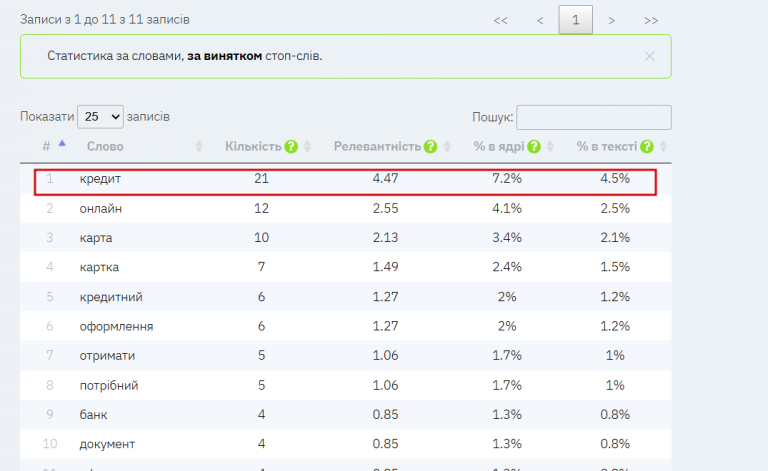Open help icon next to % в ядрі
This screenshot has width=768, height=471.
tap(534, 146)
